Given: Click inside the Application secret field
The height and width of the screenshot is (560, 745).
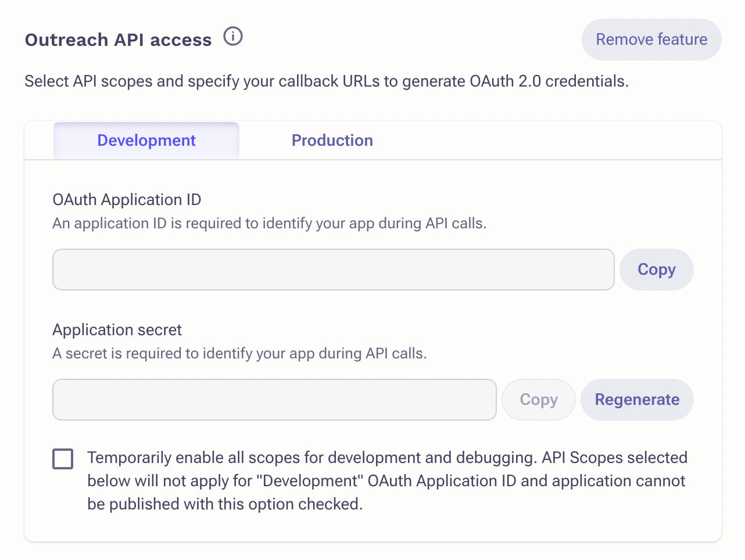Looking at the screenshot, I should (x=274, y=400).
